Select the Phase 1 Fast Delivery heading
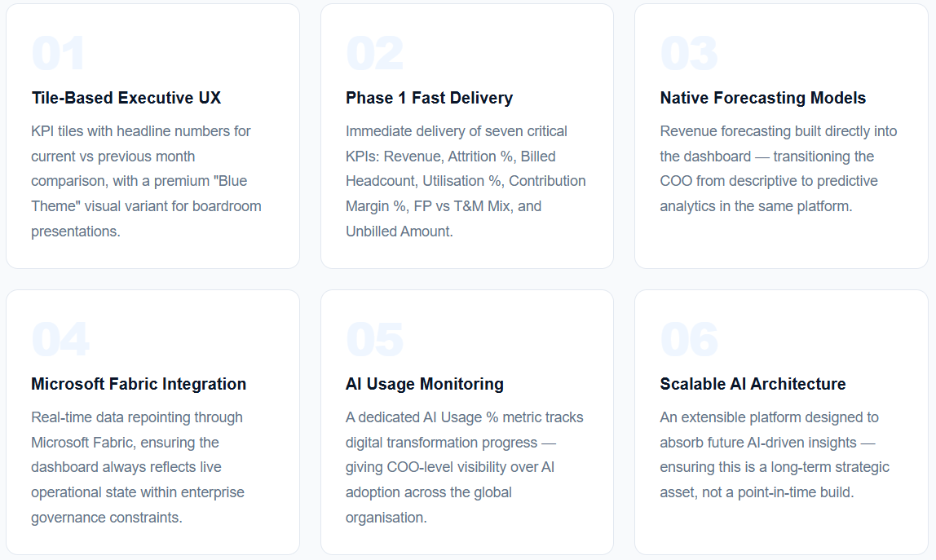 pos(429,98)
